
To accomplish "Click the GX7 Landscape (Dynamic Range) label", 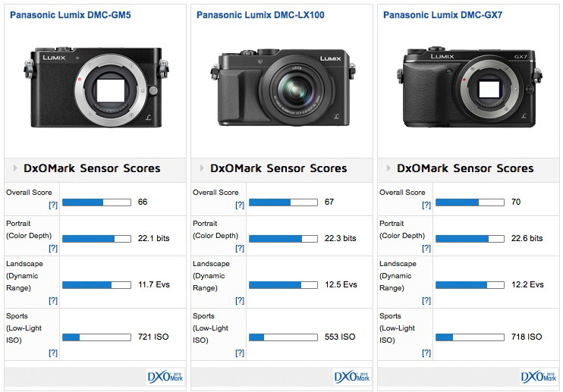I will coord(398,276).
